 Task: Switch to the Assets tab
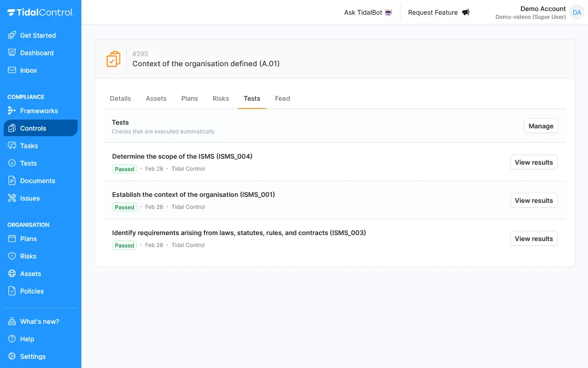(x=156, y=98)
